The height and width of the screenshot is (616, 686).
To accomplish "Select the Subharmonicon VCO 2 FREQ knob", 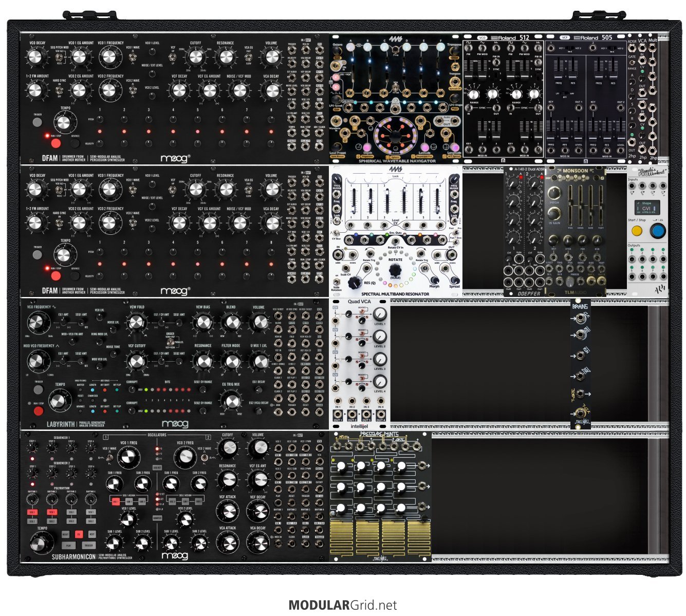I will point(184,457).
